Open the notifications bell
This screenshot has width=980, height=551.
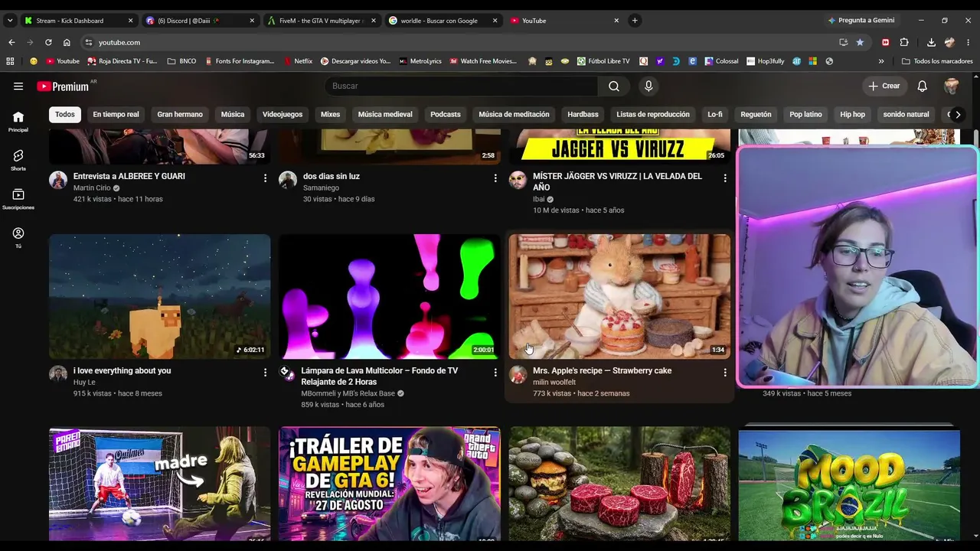click(923, 86)
